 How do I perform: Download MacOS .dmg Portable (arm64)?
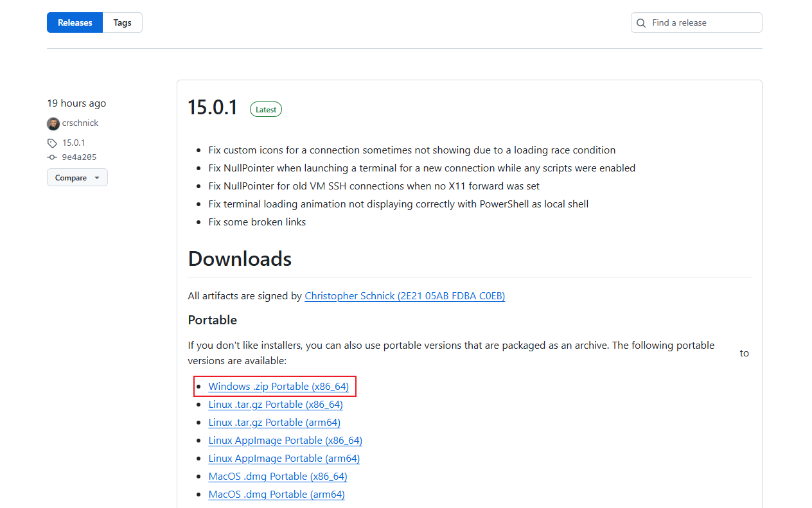[x=276, y=495]
